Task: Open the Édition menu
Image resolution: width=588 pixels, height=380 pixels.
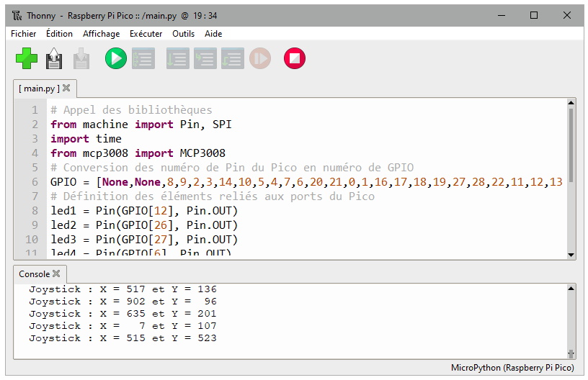Action: click(x=59, y=34)
